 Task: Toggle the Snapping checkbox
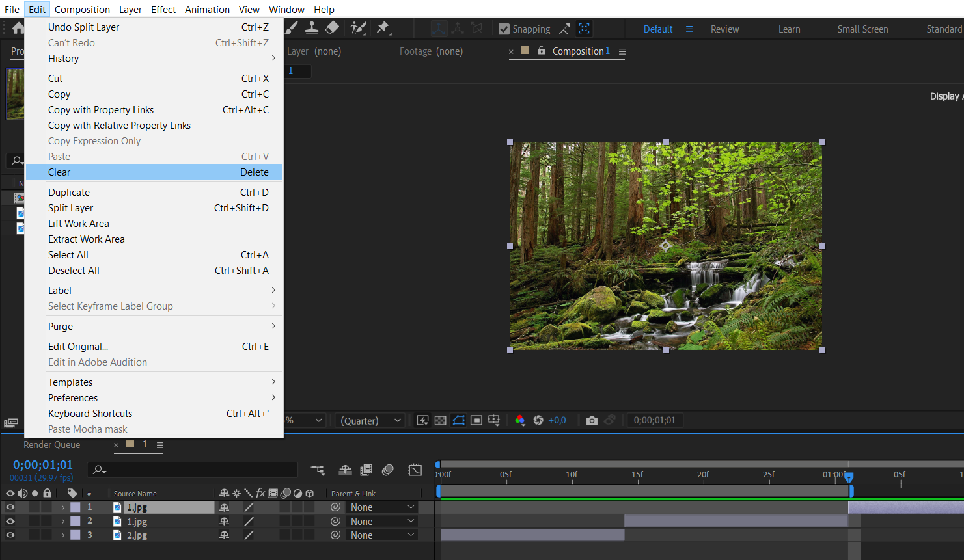tap(504, 29)
